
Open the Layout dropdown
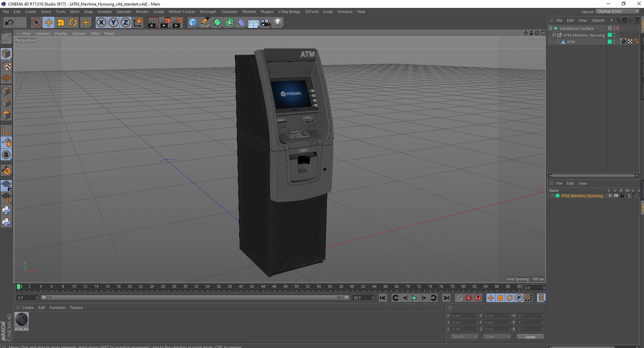618,11
